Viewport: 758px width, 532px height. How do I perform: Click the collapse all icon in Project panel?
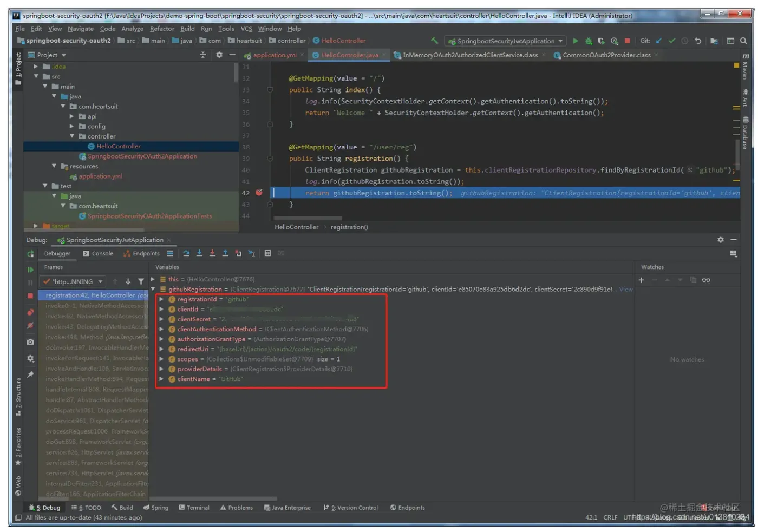click(x=203, y=55)
